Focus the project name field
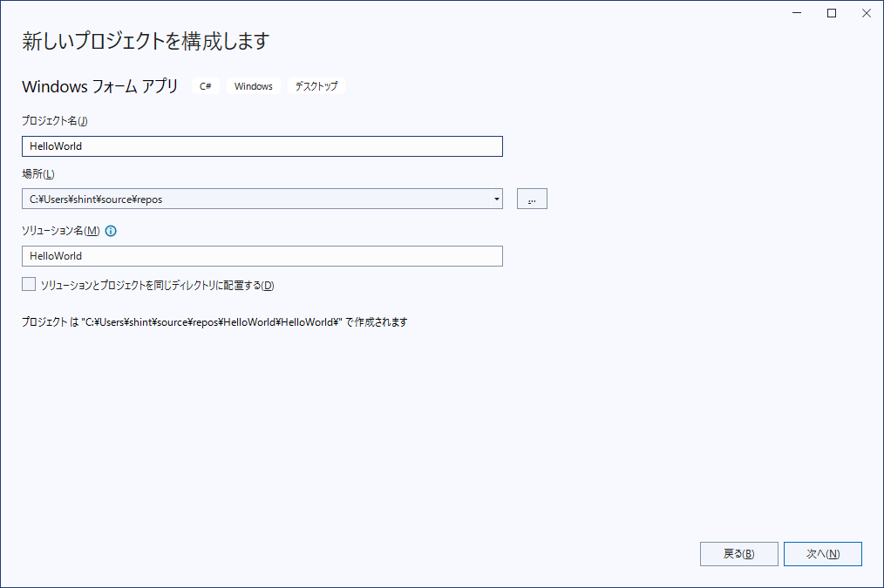Image resolution: width=884 pixels, height=588 pixels. point(262,146)
